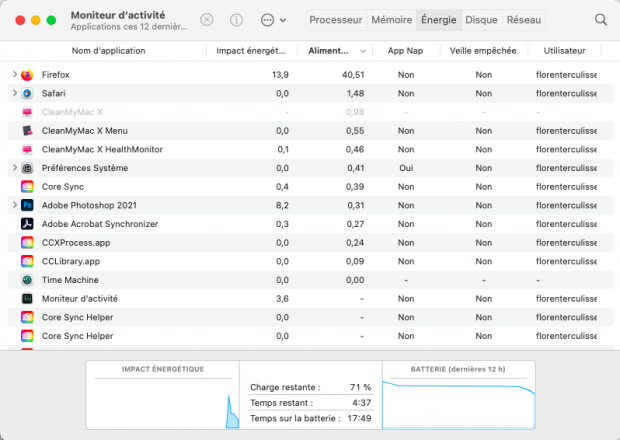Click Préférences Système App Nap value Oui
620x440 pixels.
click(406, 168)
